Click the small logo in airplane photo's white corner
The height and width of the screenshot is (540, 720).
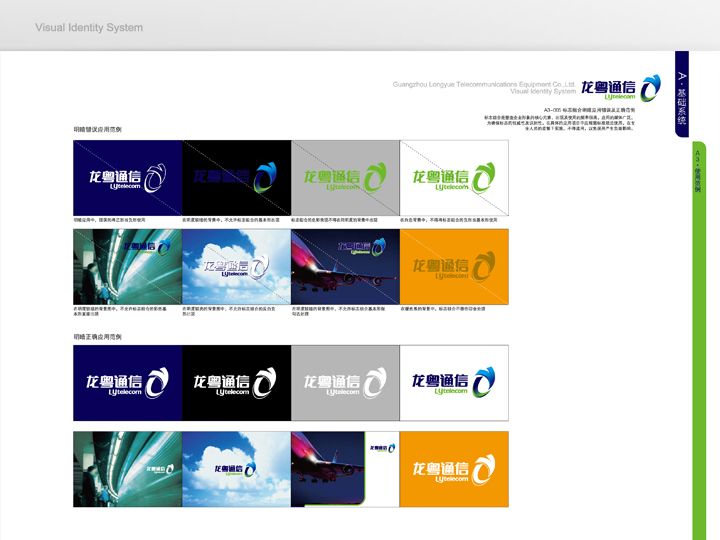[x=382, y=448]
